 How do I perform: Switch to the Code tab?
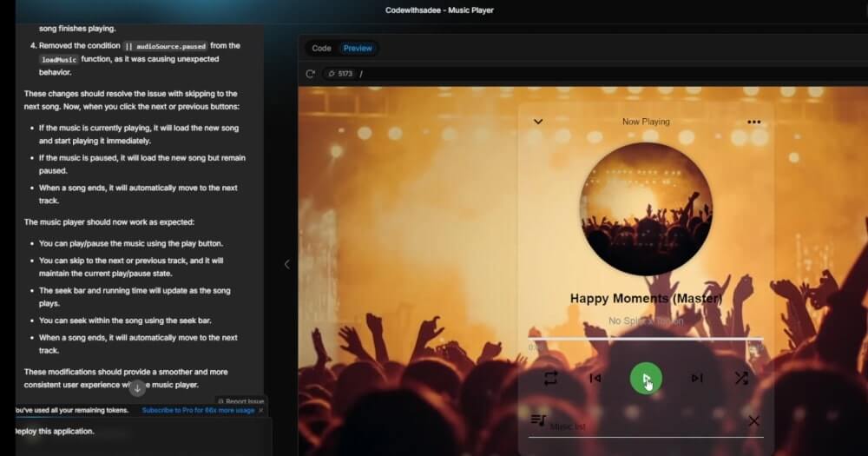tap(321, 49)
